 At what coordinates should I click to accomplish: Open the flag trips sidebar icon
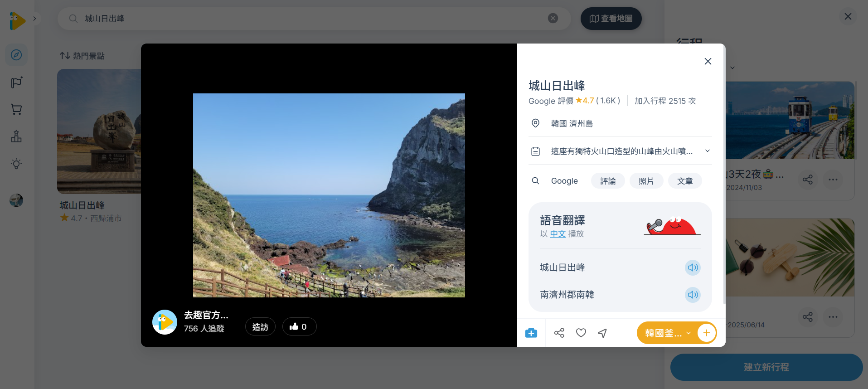[16, 82]
